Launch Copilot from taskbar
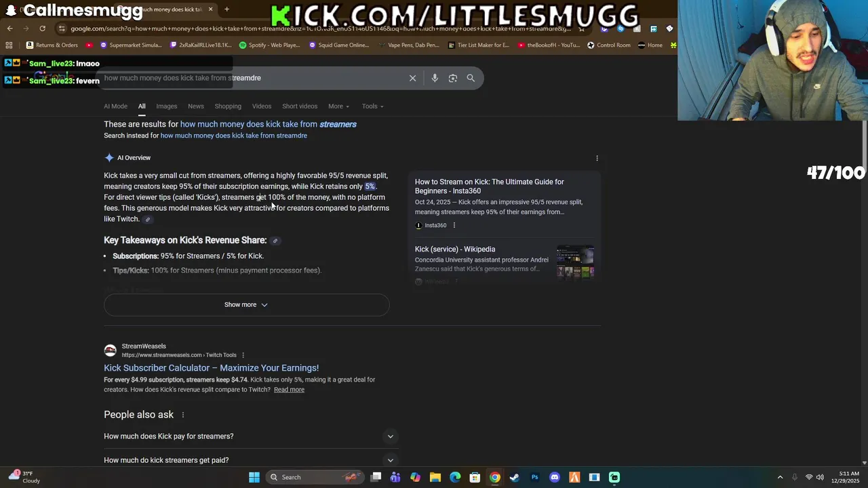Viewport: 868px width, 488px height. (x=415, y=477)
